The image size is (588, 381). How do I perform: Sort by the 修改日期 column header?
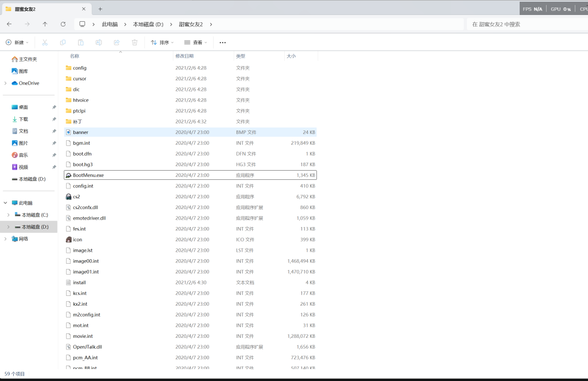coord(184,56)
